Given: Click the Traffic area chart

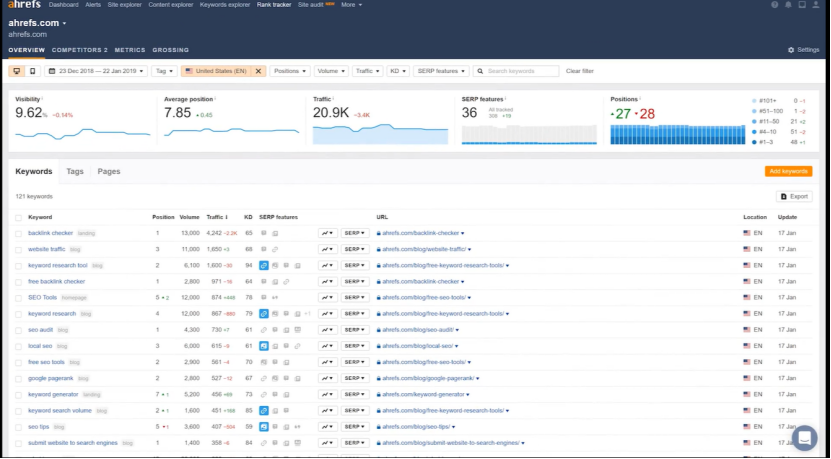Looking at the screenshot, I should pos(381,135).
